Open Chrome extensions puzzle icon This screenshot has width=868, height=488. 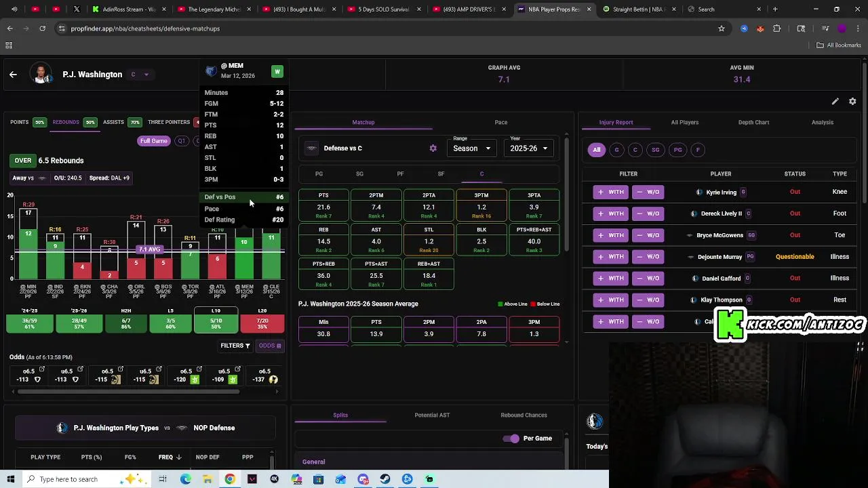(777, 28)
